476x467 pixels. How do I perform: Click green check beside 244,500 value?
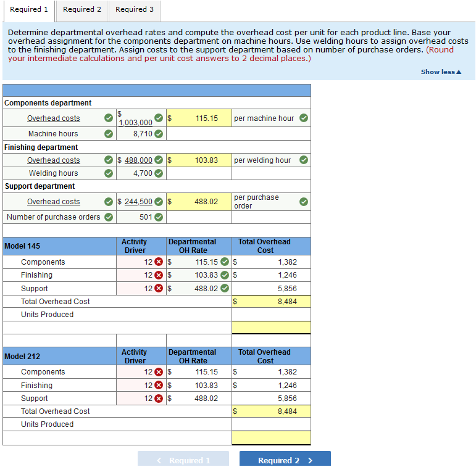(159, 202)
